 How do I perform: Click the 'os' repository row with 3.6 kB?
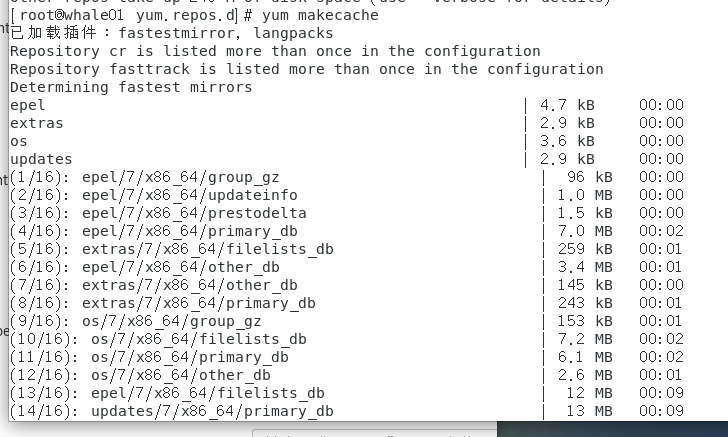(x=19, y=141)
